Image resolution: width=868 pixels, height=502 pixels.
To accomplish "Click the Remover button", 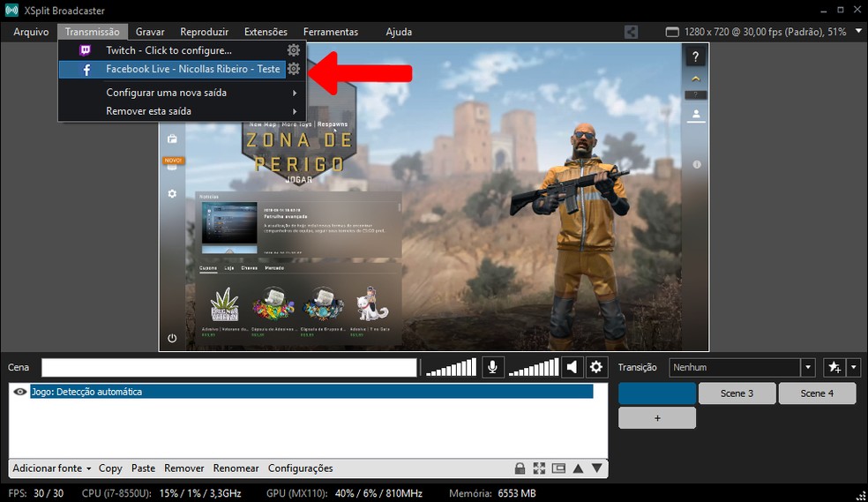I will tap(183, 468).
